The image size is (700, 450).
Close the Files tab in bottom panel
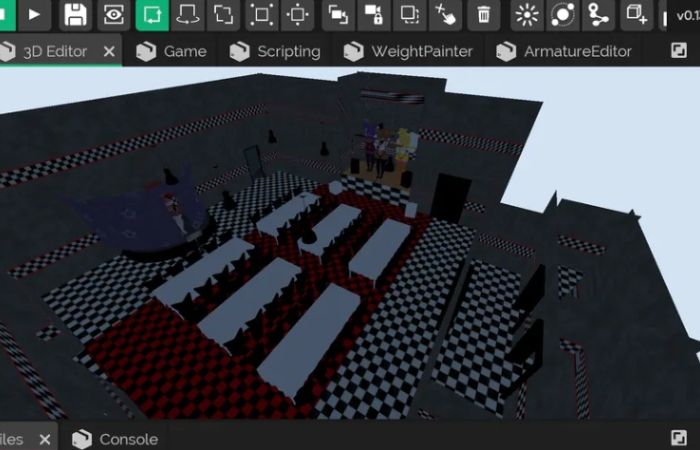(45, 440)
